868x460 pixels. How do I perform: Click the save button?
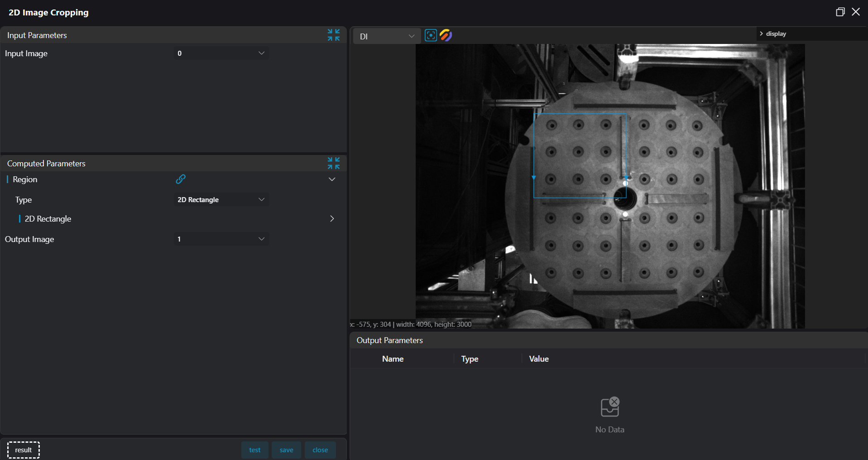point(286,450)
